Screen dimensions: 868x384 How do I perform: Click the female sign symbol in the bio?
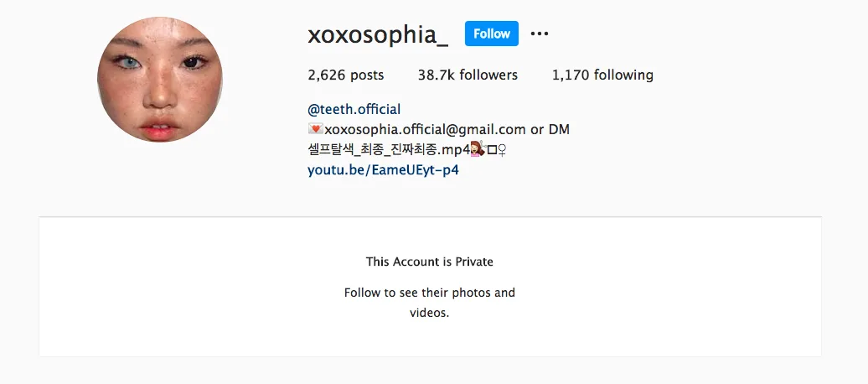click(x=502, y=149)
